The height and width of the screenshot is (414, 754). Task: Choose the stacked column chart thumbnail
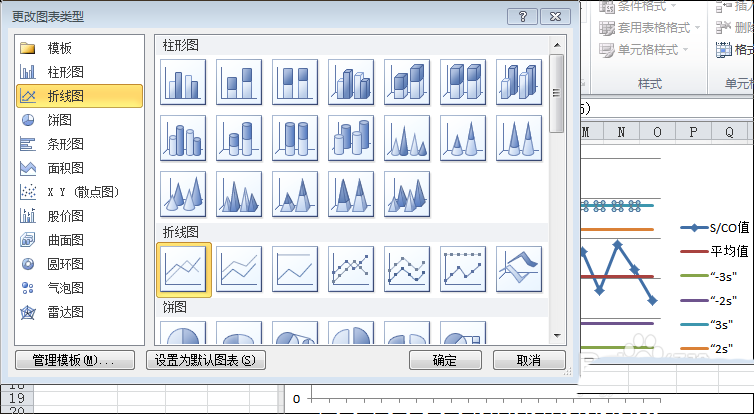(x=239, y=81)
